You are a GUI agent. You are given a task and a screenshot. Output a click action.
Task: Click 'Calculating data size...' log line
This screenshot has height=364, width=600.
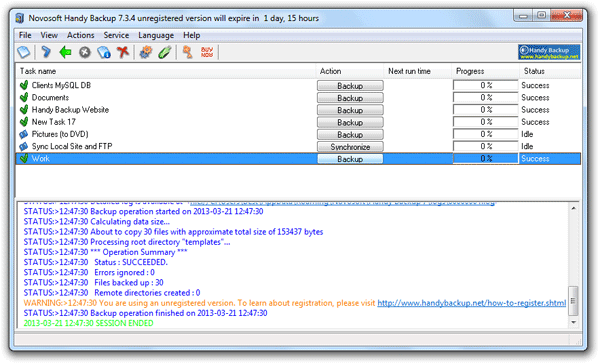[97, 222]
